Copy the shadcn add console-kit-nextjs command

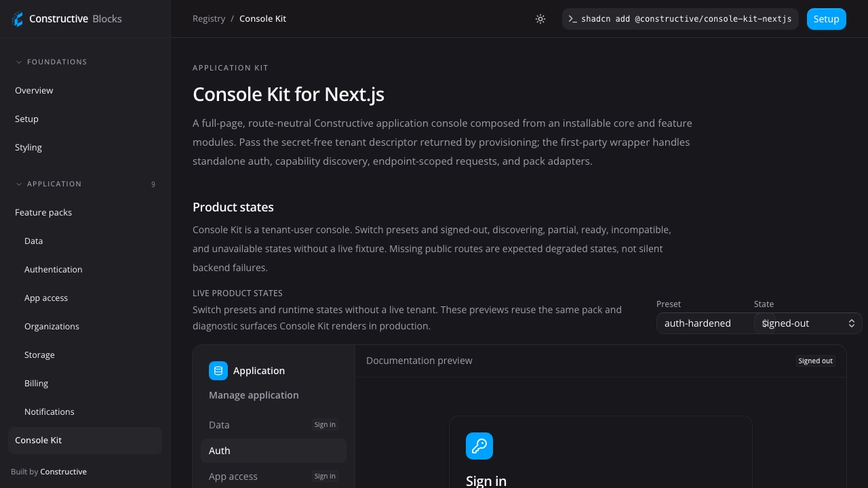(680, 19)
